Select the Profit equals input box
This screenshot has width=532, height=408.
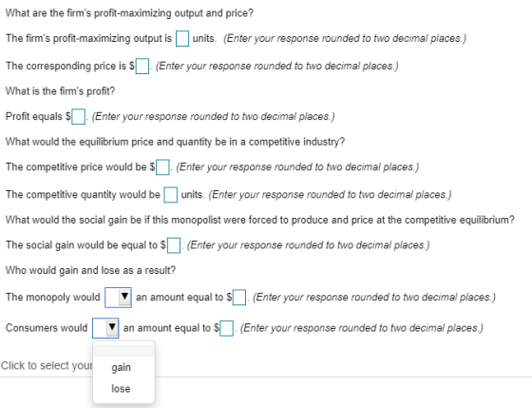(78, 117)
